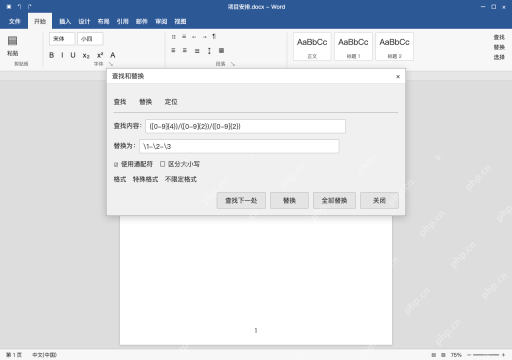512x360 pixels.
Task: Click the Redo arrow in quick access toolbar
Action: 30,7
